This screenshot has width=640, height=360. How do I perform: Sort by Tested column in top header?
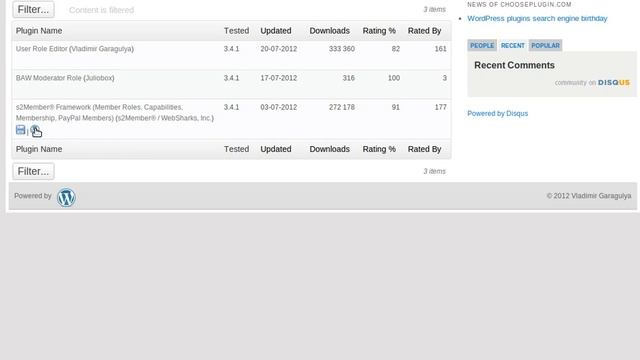[236, 31]
